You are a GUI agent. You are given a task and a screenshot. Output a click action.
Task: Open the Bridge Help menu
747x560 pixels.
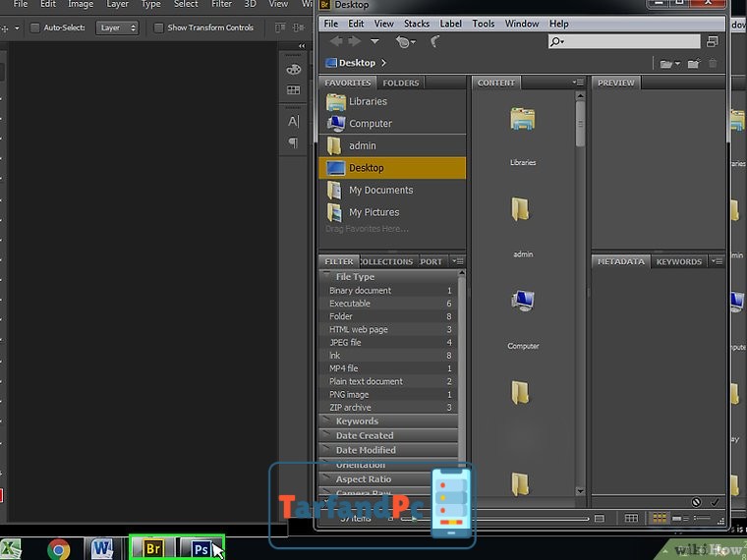pos(559,24)
